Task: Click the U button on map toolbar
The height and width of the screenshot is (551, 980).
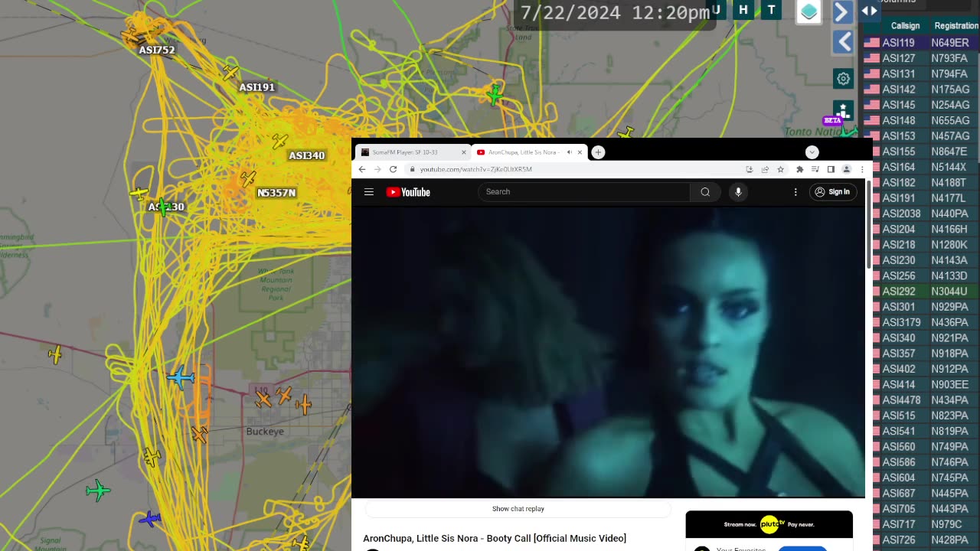Action: tap(717, 10)
